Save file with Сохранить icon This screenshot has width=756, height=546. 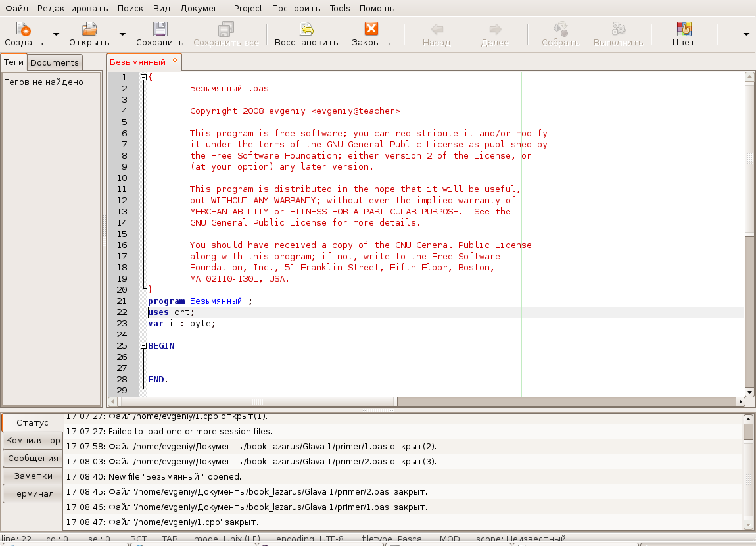[160, 29]
